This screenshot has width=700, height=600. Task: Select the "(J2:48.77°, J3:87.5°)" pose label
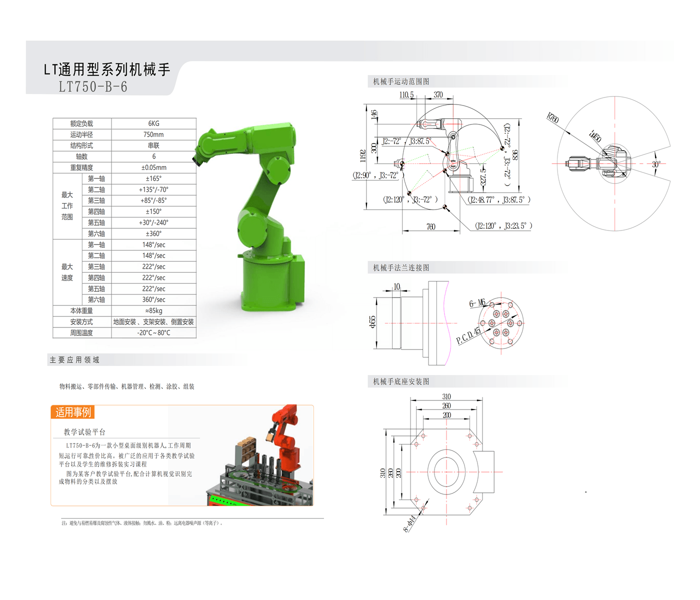499,200
